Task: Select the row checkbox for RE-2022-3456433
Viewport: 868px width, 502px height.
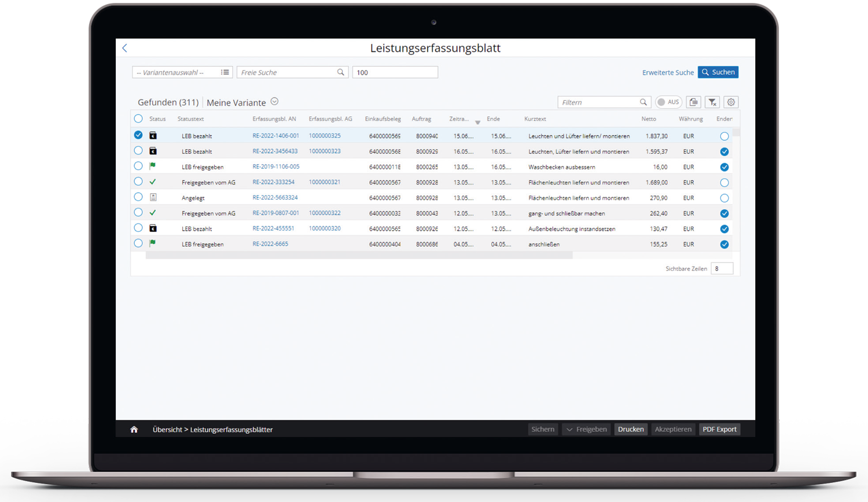Action: click(138, 151)
